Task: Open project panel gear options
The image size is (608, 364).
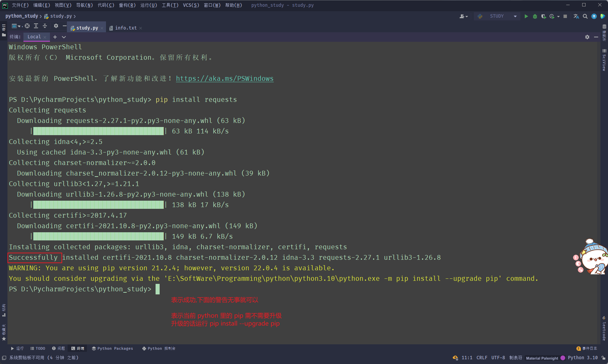Action: 56,26
